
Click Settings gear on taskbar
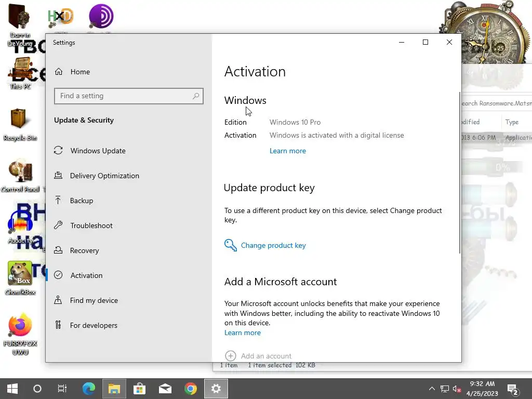(x=216, y=389)
